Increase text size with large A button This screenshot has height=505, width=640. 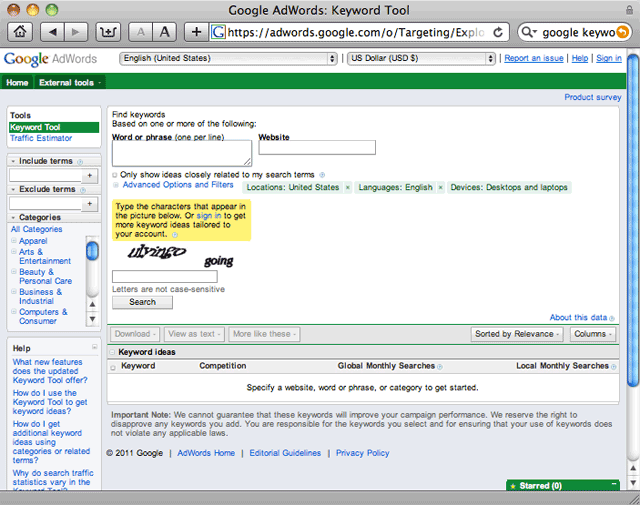pyautogui.click(x=164, y=32)
